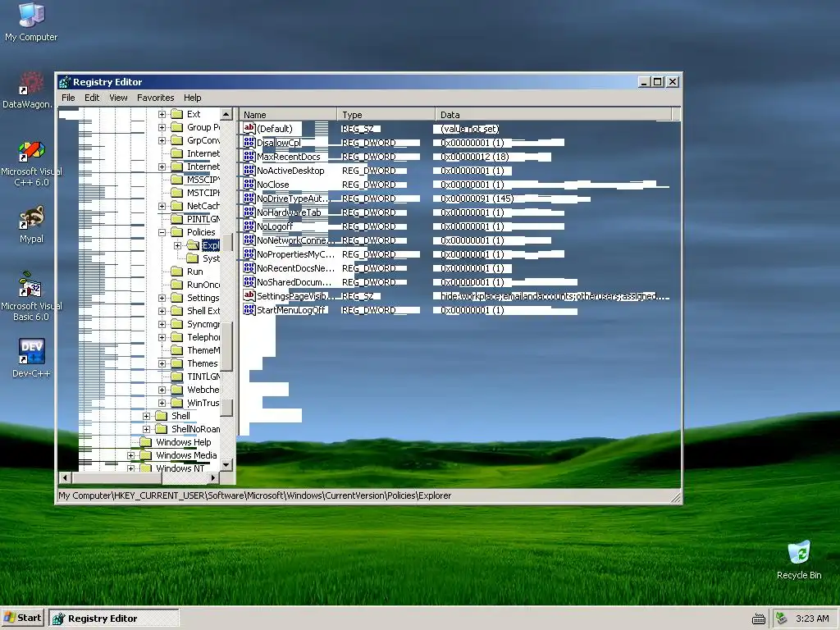
Task: Expand the Ext key
Action: 162,114
